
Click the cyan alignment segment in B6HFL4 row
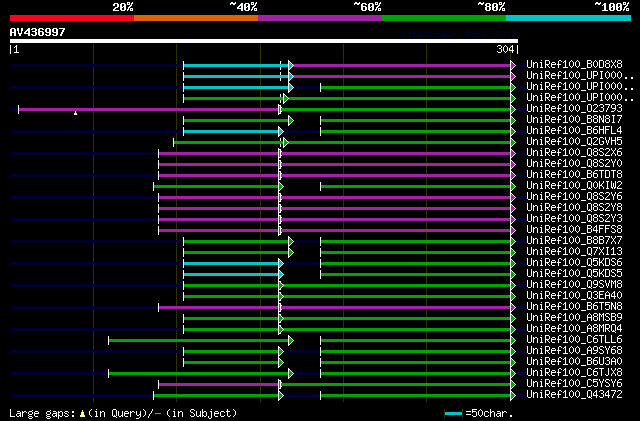point(231,131)
